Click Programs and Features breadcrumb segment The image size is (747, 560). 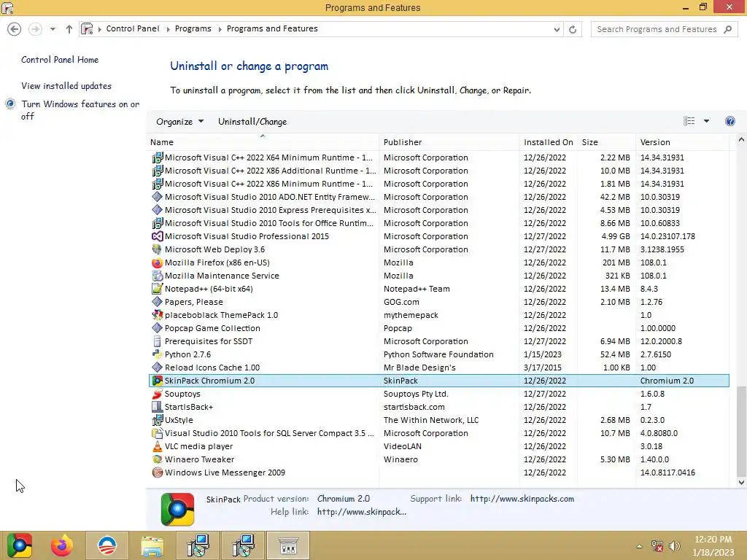point(272,28)
